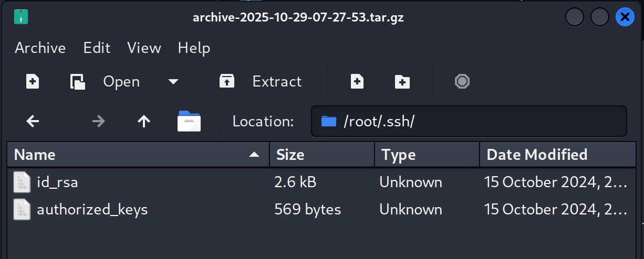This screenshot has height=259, width=644.
Task: Select the id_rsa file
Action: (57, 182)
